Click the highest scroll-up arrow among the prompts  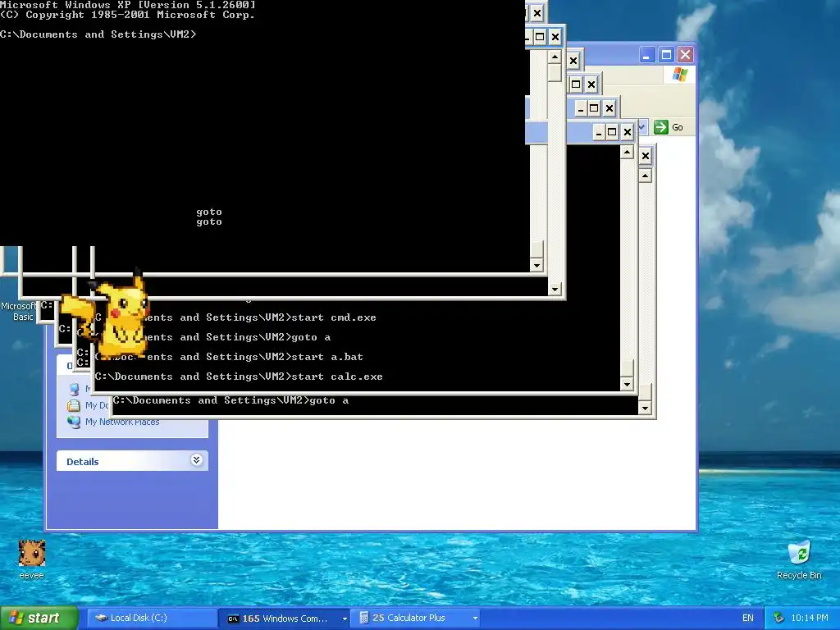555,57
